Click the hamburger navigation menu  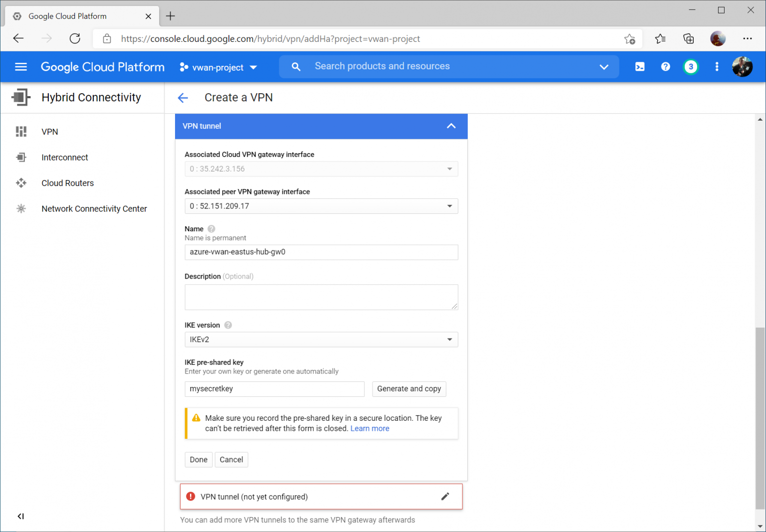[x=21, y=66]
